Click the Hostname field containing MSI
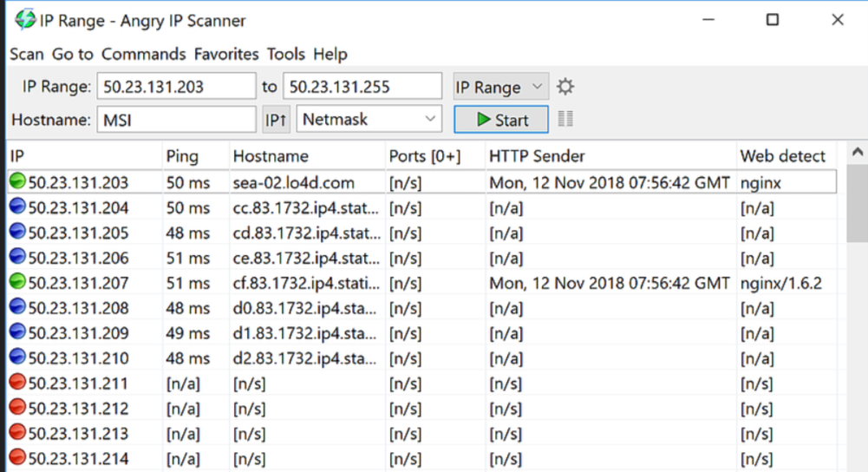 click(176, 120)
